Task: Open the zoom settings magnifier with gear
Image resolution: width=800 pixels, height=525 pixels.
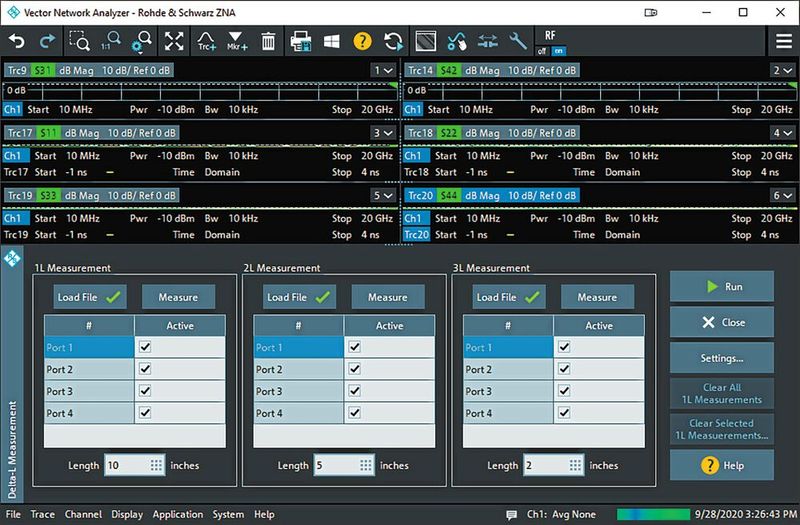Action: click(x=142, y=42)
